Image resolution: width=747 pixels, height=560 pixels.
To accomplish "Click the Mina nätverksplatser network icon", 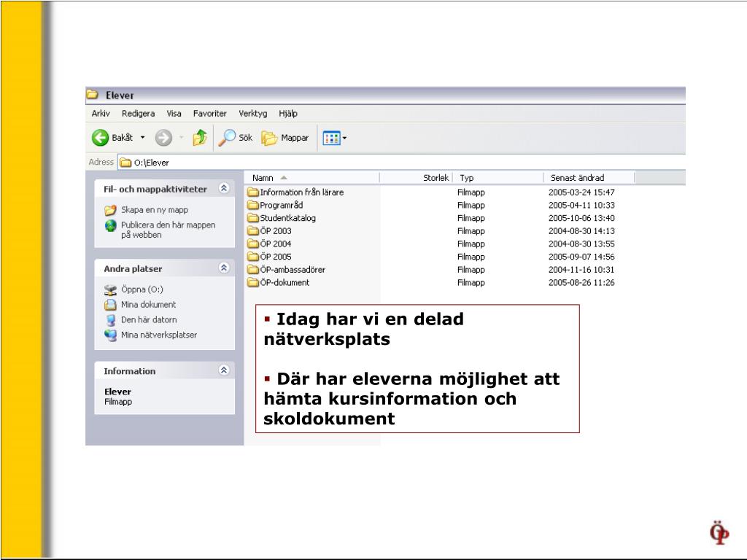I will click(x=111, y=335).
